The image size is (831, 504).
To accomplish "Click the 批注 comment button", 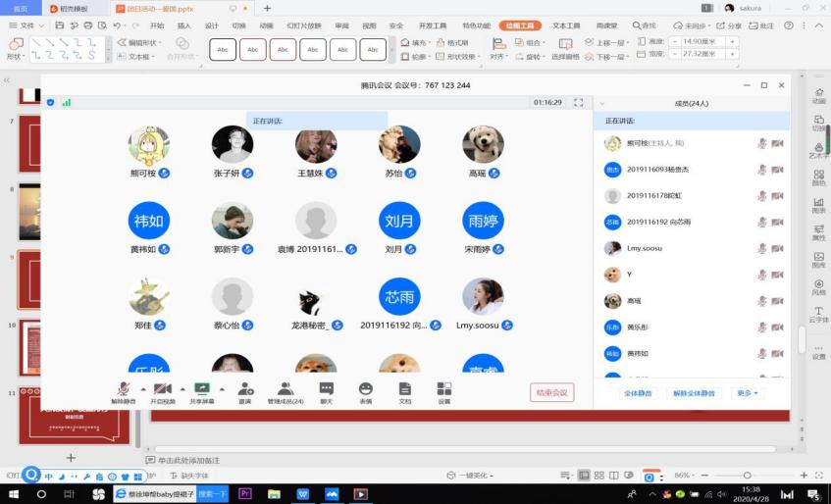I will click(x=760, y=25).
